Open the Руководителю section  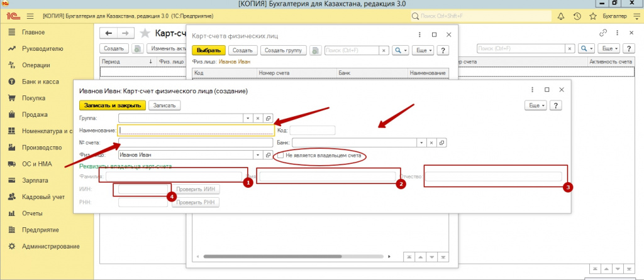click(43, 49)
